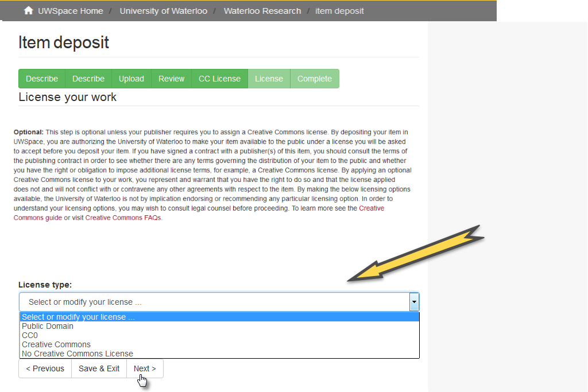
Task: Visit the Creative Commons FAQs link
Action: click(123, 218)
